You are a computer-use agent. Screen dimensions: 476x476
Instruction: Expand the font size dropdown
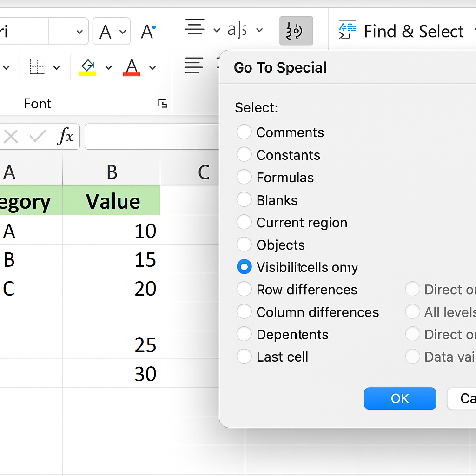click(79, 32)
